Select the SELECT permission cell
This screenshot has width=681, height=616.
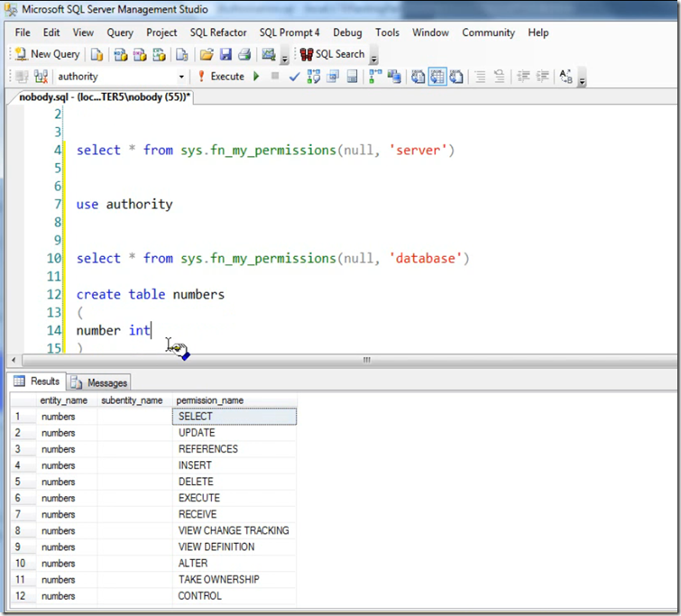click(235, 416)
